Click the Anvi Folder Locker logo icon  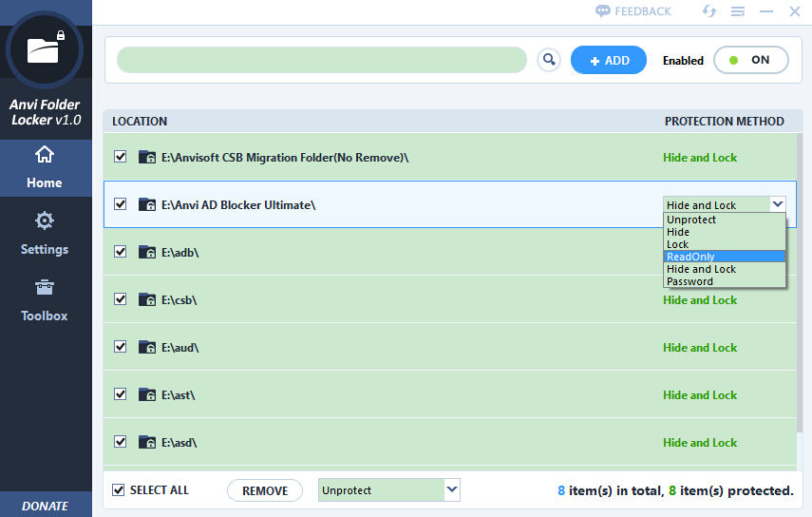click(45, 49)
